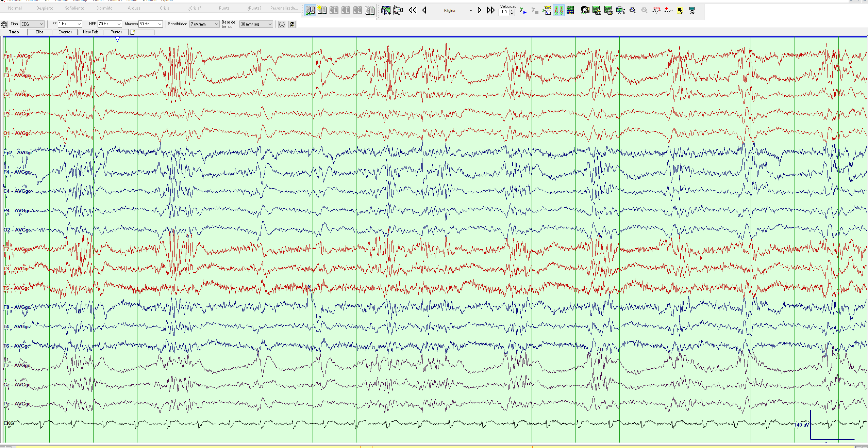
Task: Decrease Velocidad with the down stepper
Action: (x=512, y=14)
